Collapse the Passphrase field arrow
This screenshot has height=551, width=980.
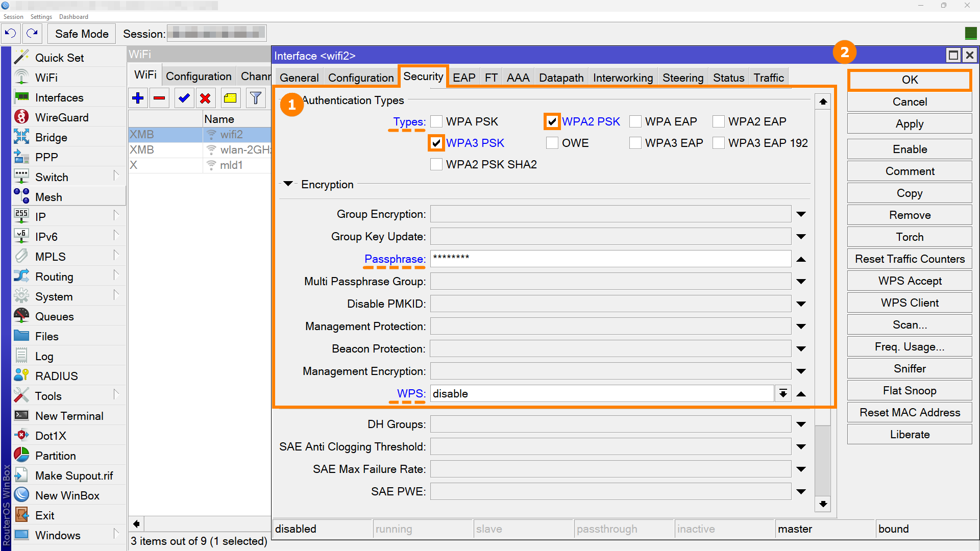[801, 259]
